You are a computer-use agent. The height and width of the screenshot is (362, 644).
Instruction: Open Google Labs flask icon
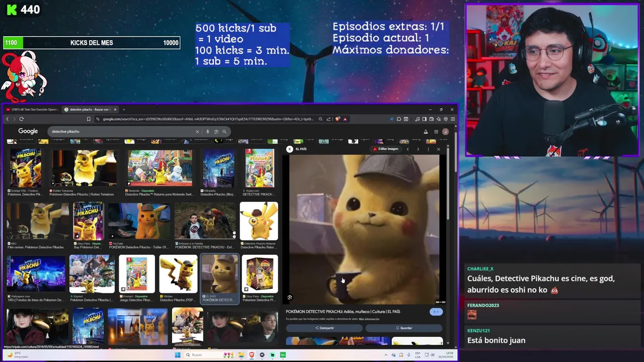tap(426, 132)
